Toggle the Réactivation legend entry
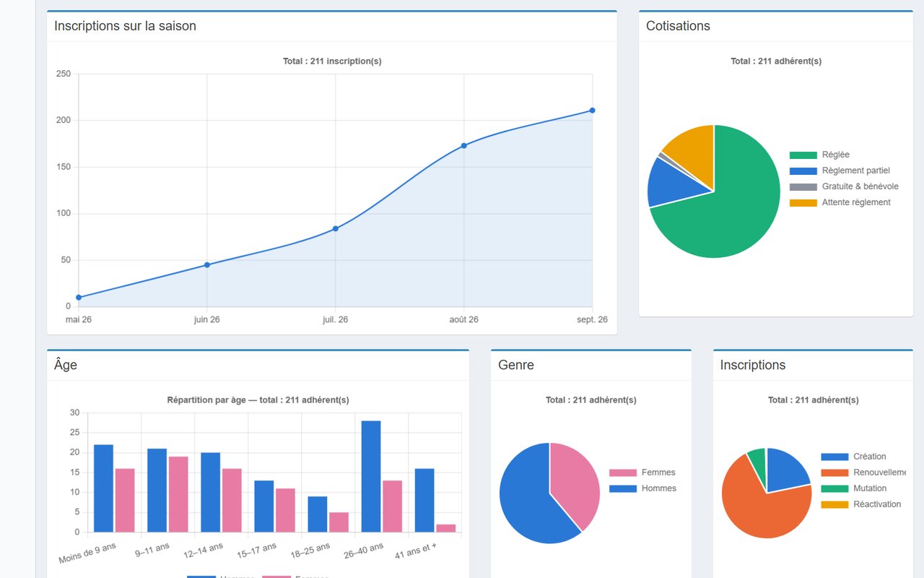This screenshot has width=924, height=578. 860,504
